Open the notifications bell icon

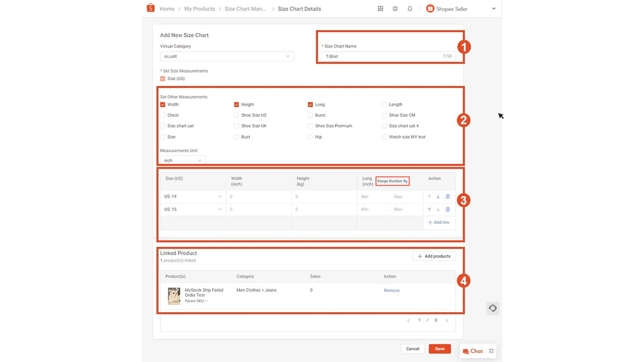[410, 8]
